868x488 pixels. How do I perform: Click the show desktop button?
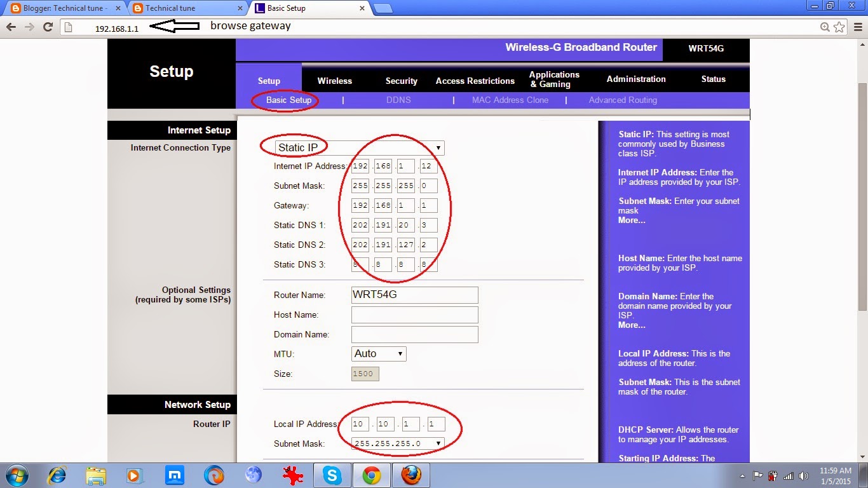pos(864,475)
